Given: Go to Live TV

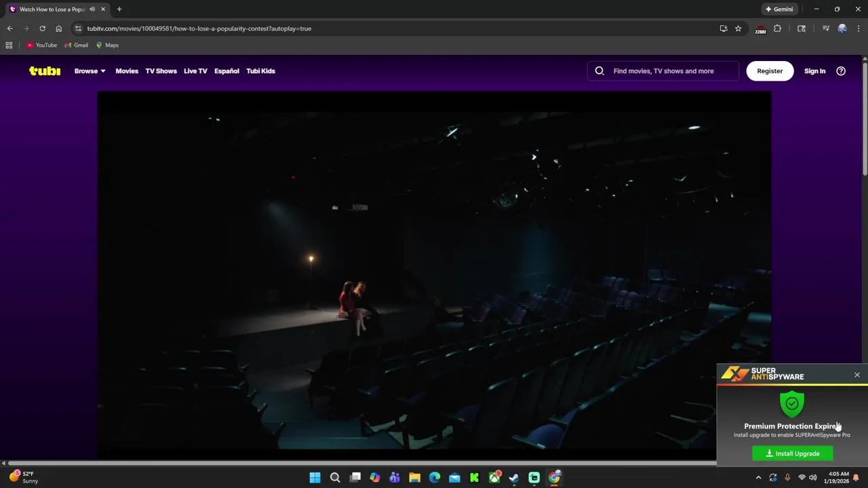Looking at the screenshot, I should pos(195,71).
